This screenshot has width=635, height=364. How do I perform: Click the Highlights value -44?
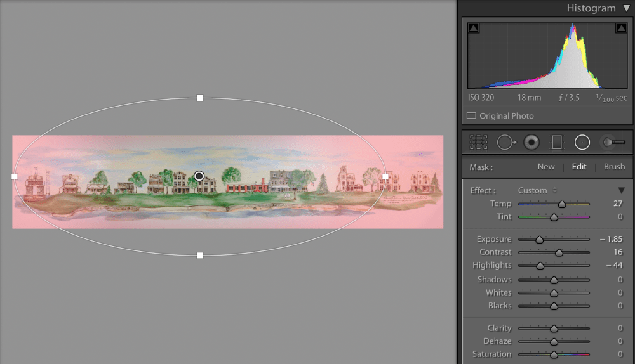(x=614, y=265)
